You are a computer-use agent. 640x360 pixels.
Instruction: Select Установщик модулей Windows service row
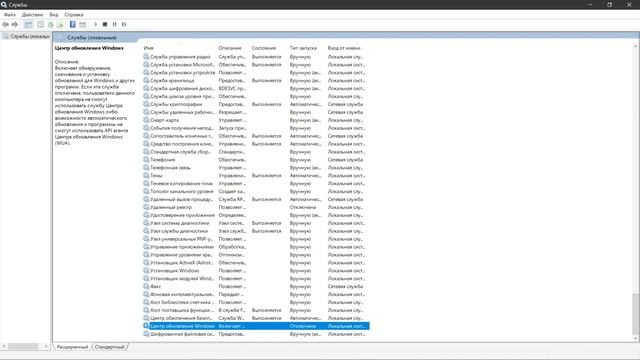256,278
